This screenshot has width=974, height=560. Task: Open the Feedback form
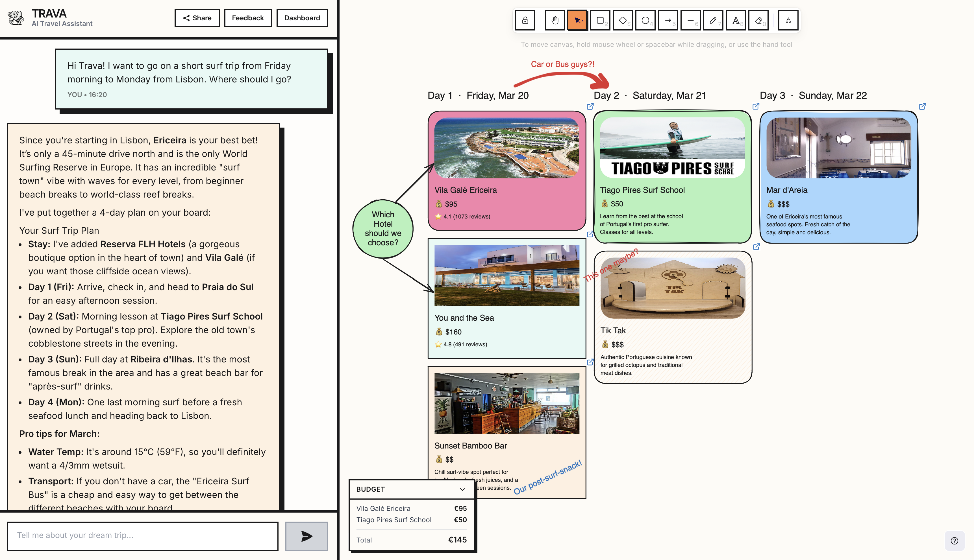pos(248,18)
